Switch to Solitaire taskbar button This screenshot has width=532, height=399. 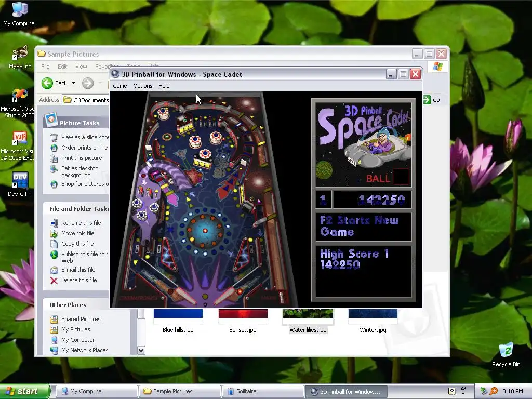pos(263,391)
